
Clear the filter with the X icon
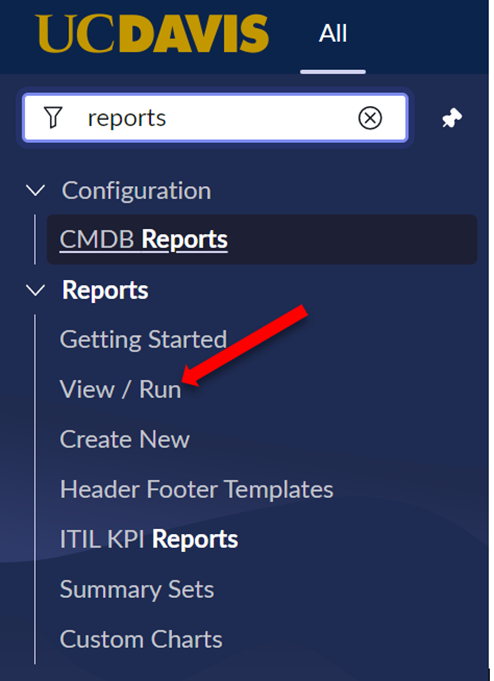click(x=370, y=118)
